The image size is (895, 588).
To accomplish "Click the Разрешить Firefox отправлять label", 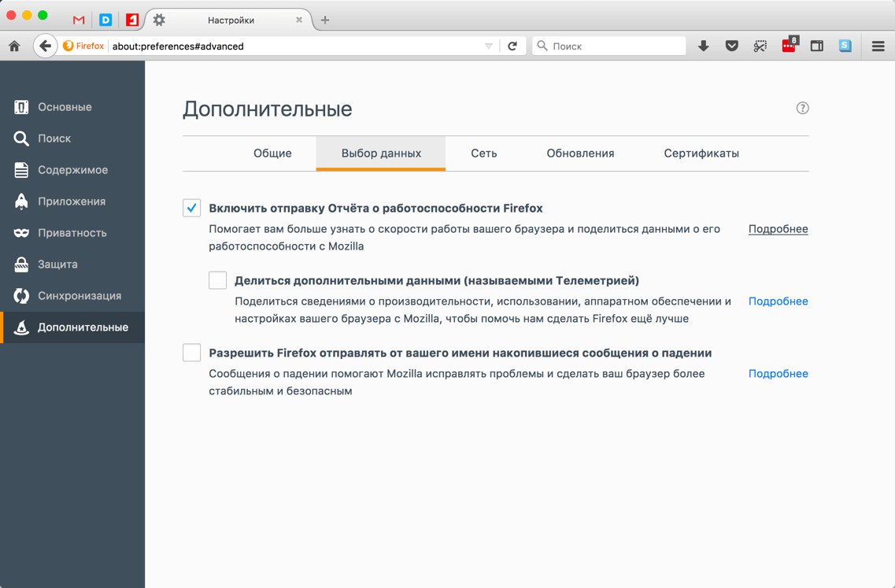I will click(460, 353).
